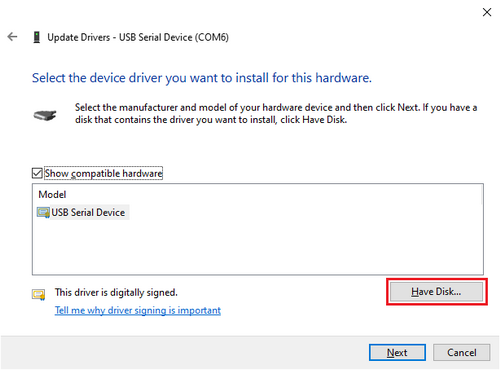Click the certificate icon next to USB Serial Device

tap(43, 213)
